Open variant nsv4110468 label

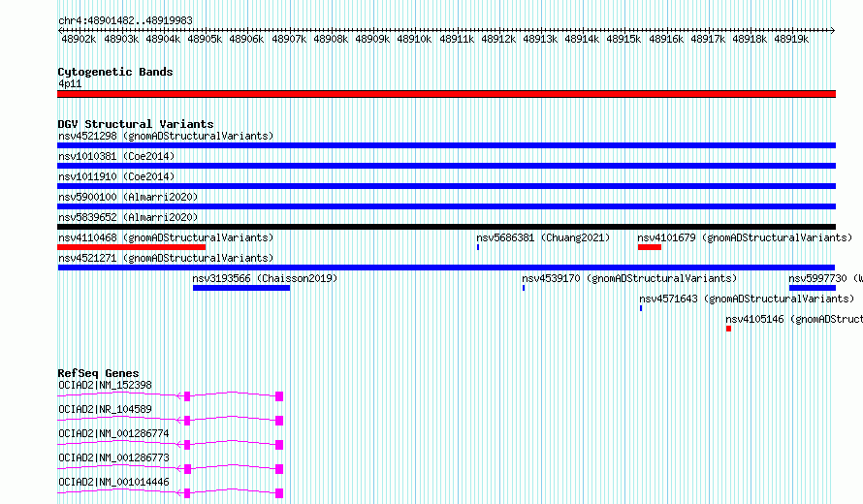(166, 237)
